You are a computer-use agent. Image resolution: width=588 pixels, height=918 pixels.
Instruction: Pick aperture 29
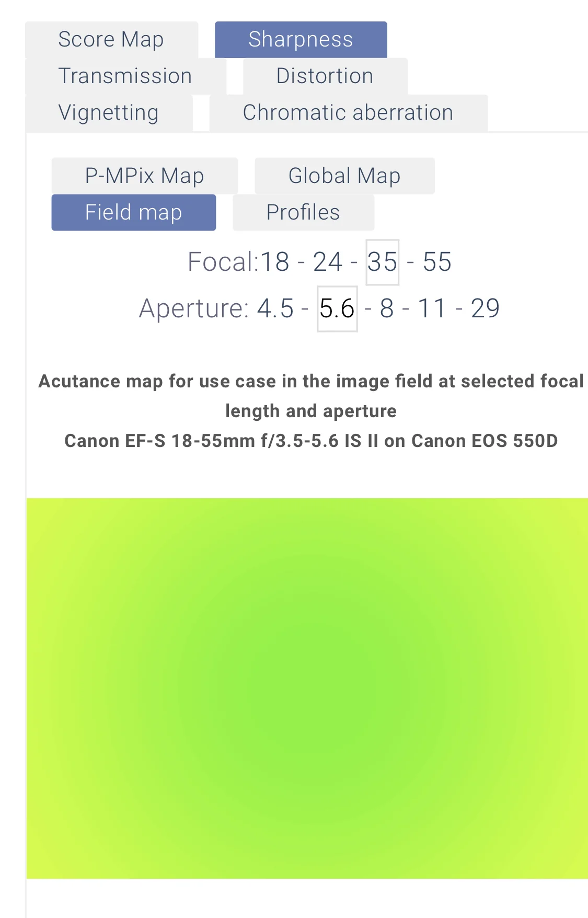click(x=485, y=308)
